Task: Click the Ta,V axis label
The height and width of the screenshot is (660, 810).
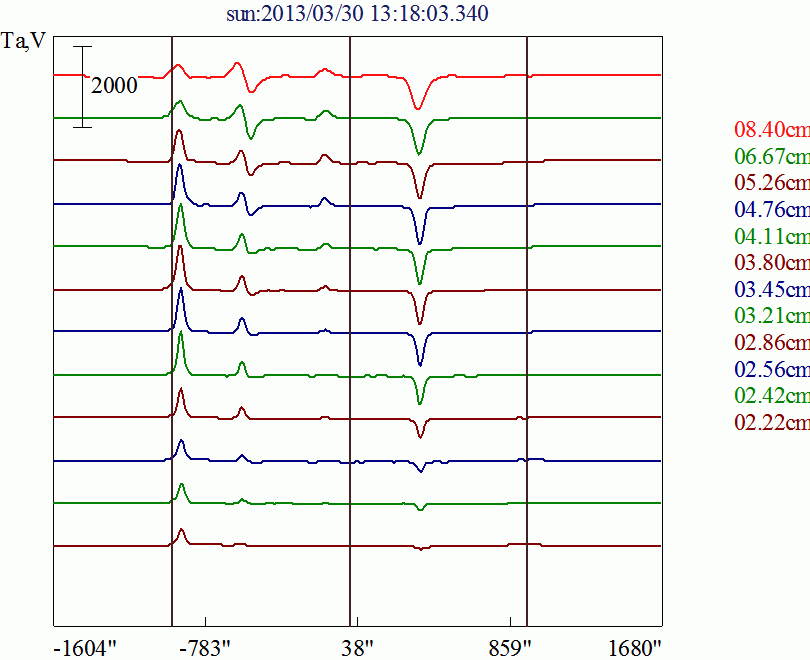Action: pos(23,40)
